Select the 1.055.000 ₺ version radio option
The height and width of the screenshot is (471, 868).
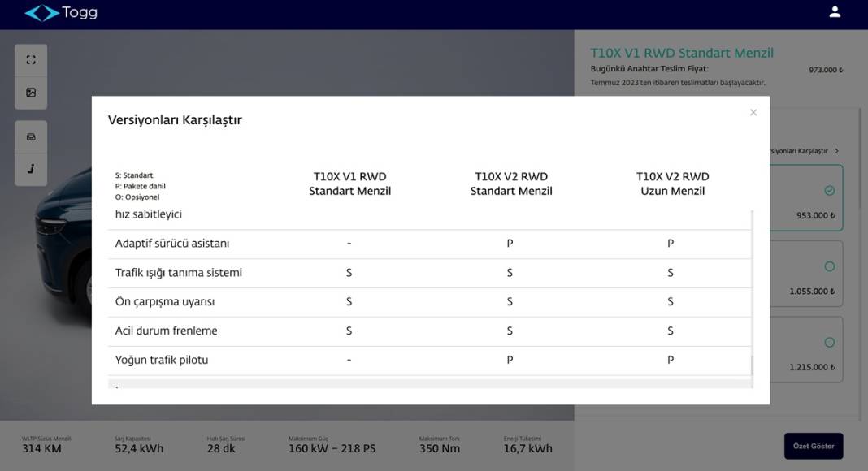(x=829, y=266)
